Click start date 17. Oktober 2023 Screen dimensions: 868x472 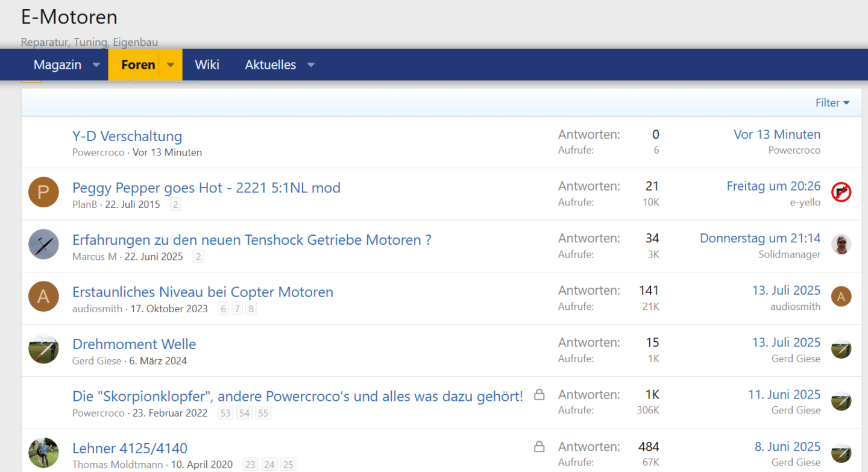coord(169,309)
